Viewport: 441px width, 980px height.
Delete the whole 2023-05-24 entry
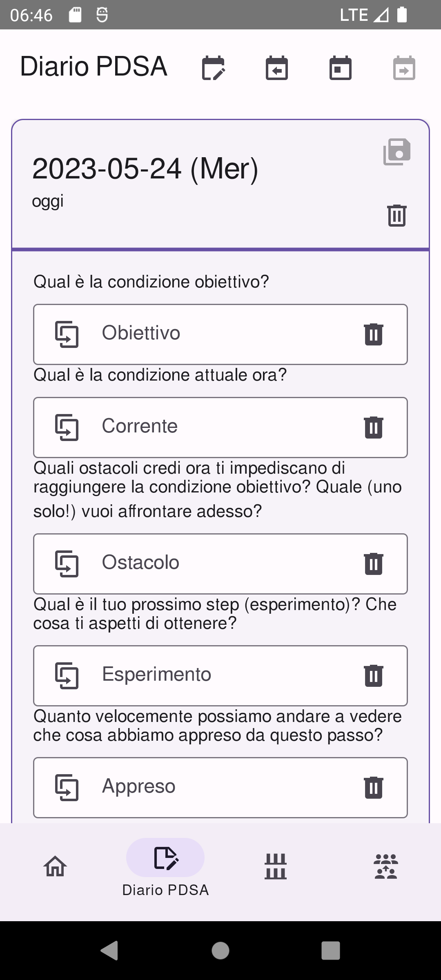pyautogui.click(x=397, y=215)
